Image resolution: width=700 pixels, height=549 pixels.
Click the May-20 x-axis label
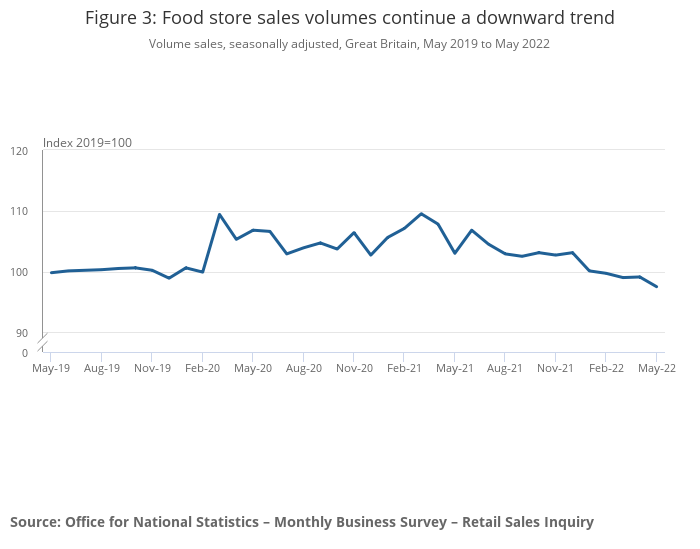tap(253, 369)
